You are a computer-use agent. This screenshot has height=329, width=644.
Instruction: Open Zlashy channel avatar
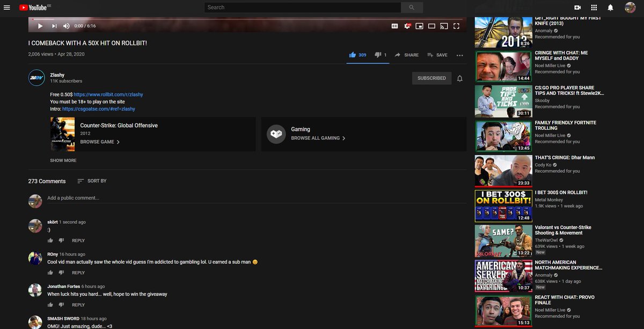(x=36, y=78)
